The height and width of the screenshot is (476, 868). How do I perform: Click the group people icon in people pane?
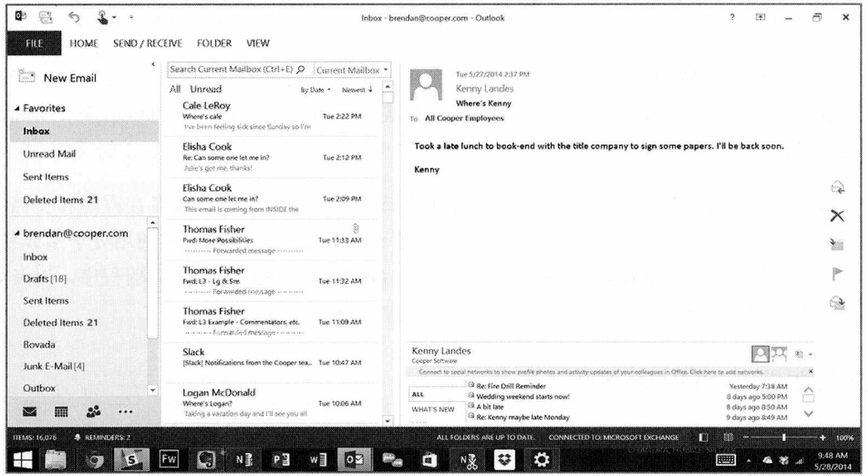[778, 353]
